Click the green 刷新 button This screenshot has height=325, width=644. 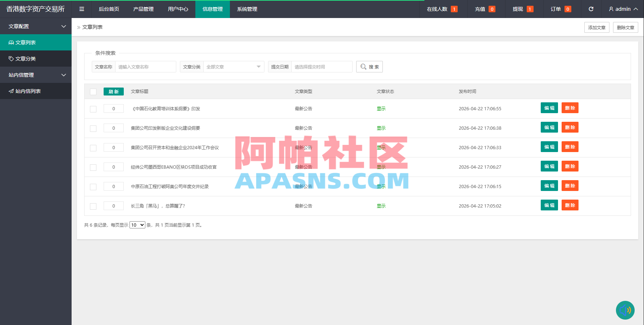(114, 92)
